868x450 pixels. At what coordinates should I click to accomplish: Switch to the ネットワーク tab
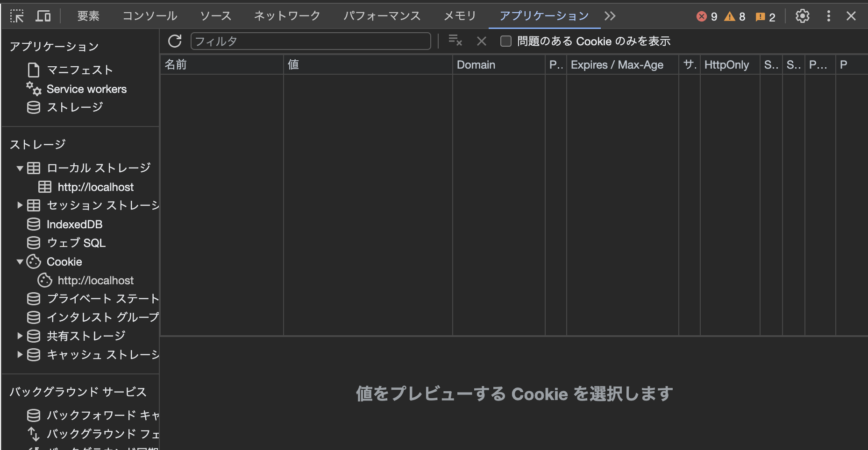[x=286, y=15]
